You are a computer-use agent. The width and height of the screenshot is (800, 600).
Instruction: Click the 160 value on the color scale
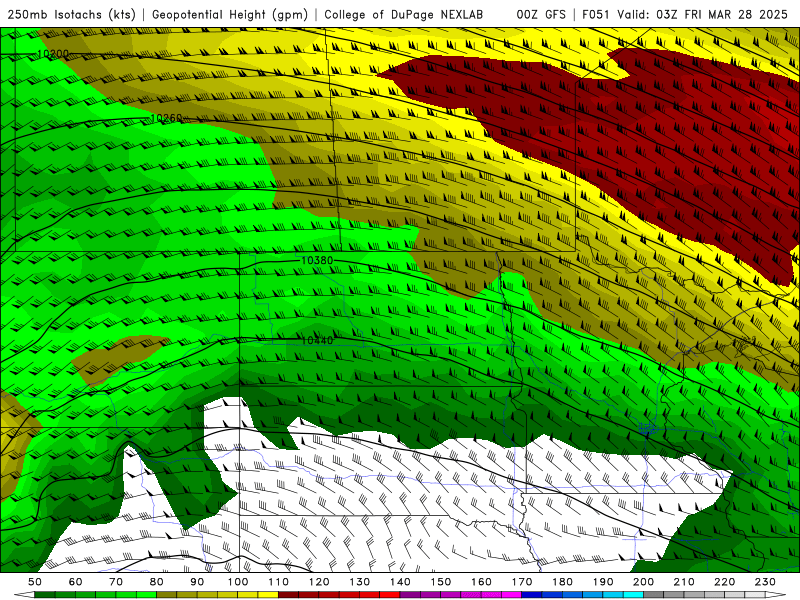(x=481, y=582)
